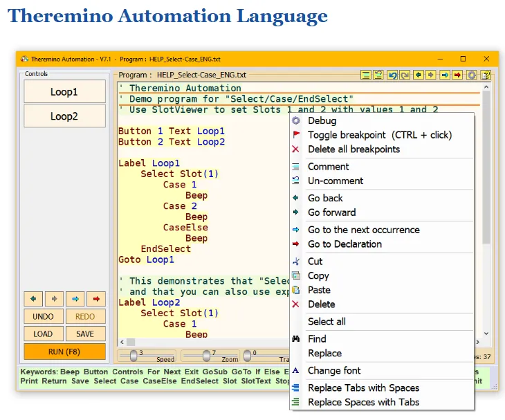Click the SAVE button
The width and height of the screenshot is (505, 420).
point(85,334)
